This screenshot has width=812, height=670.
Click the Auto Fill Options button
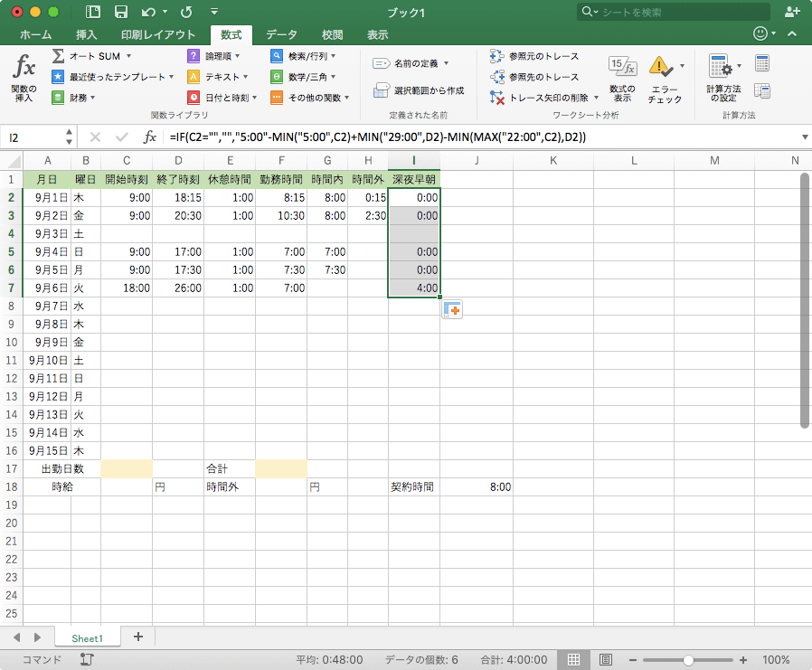pyautogui.click(x=452, y=309)
